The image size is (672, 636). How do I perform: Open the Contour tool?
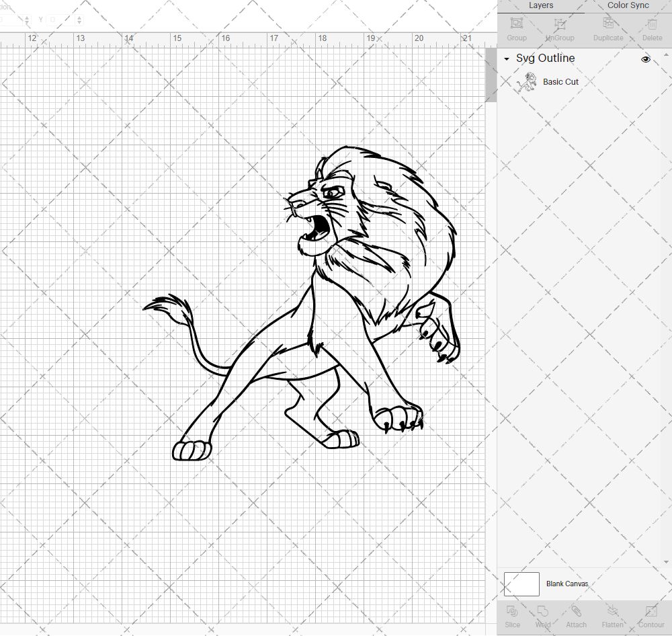(x=650, y=612)
